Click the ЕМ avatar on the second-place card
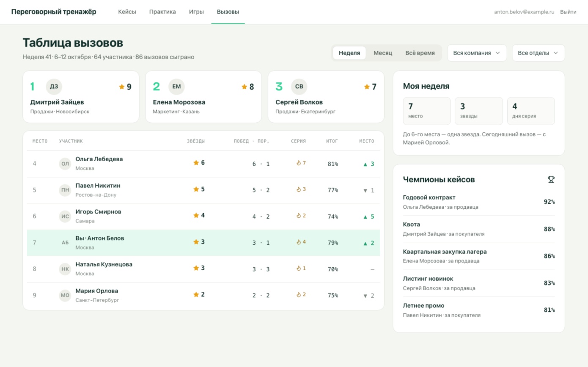 tap(176, 87)
